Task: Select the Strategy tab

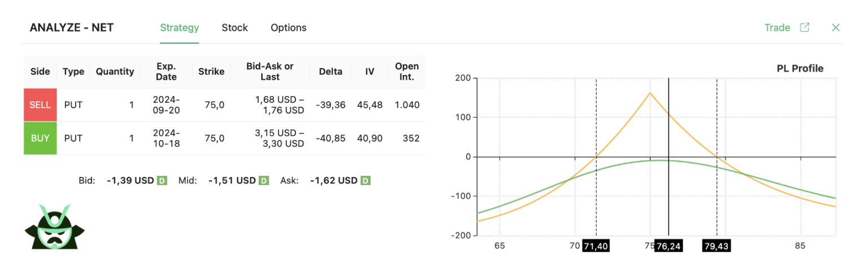Action: (x=180, y=28)
